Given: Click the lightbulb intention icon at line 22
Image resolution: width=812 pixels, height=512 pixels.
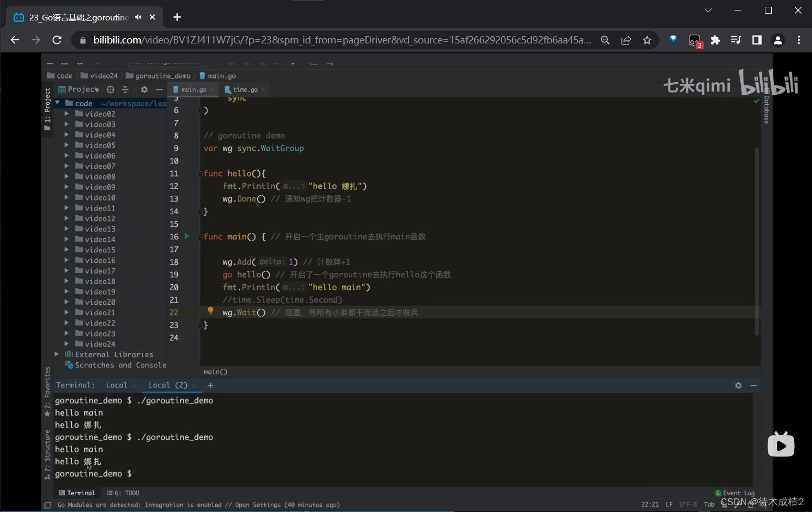Looking at the screenshot, I should pyautogui.click(x=210, y=310).
